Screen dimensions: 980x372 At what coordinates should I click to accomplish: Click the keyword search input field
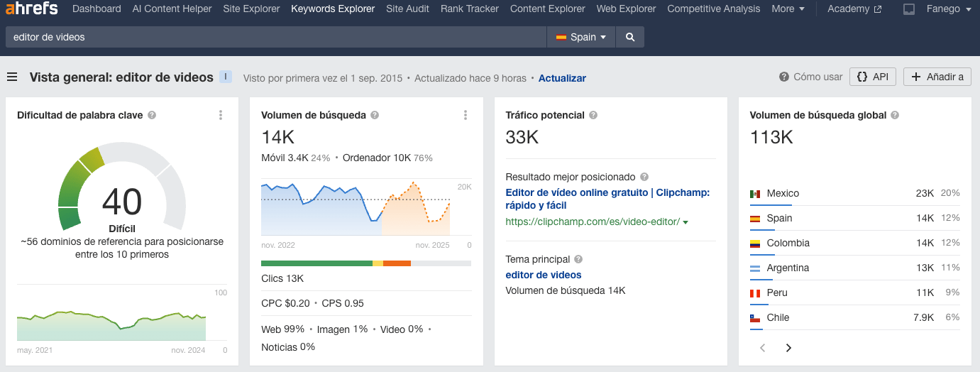click(275, 37)
